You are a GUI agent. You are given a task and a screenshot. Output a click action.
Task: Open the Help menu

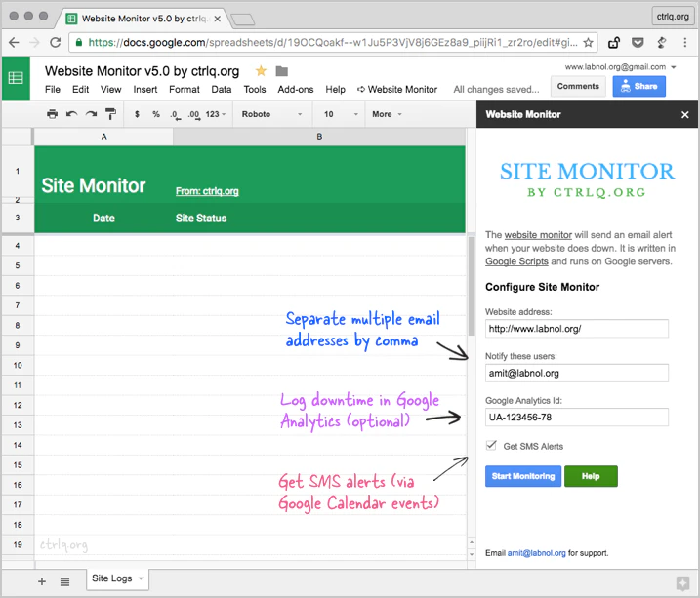[335, 89]
